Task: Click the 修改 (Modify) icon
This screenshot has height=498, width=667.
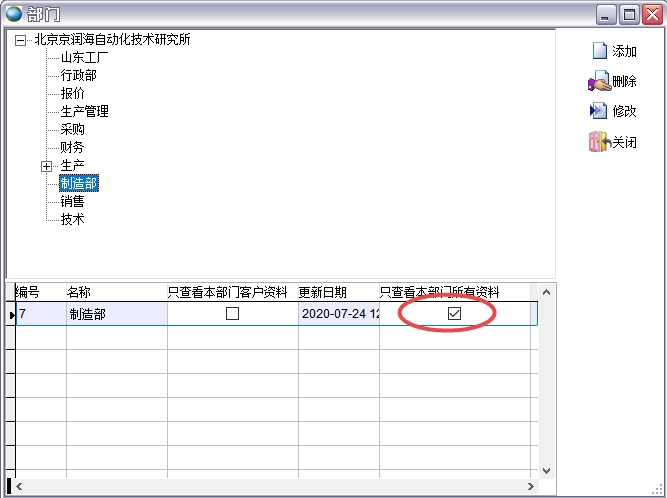Action: 599,111
